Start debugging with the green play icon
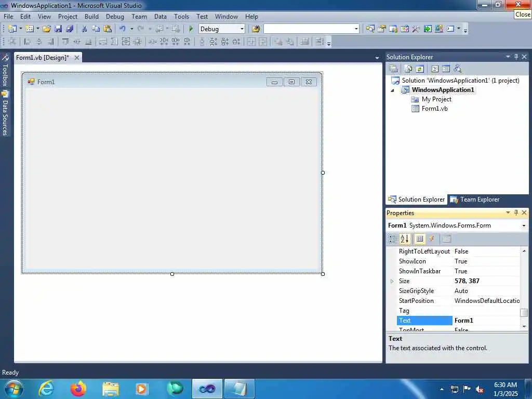Image resolution: width=532 pixels, height=399 pixels. coord(191,29)
